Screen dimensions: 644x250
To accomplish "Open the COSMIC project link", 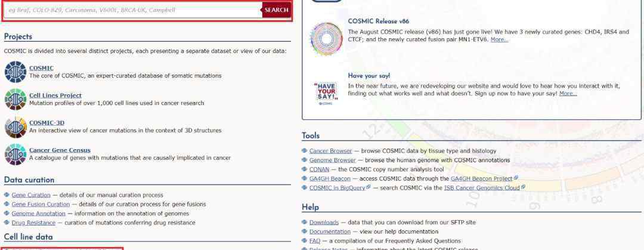I will pos(41,68).
